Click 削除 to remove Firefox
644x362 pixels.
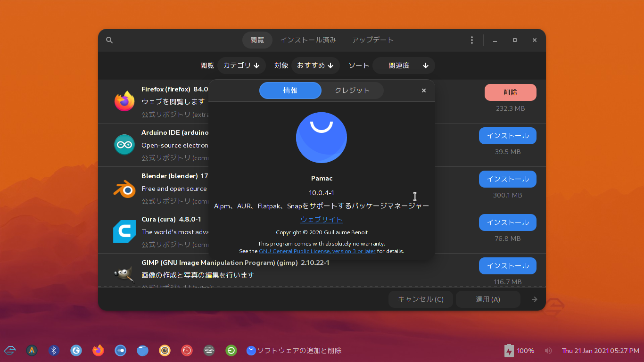(511, 92)
